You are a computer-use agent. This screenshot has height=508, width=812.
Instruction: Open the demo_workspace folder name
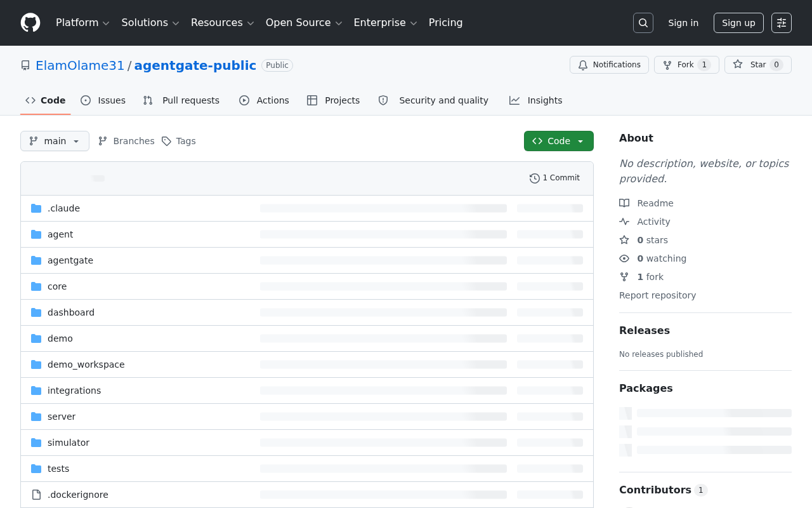click(86, 364)
